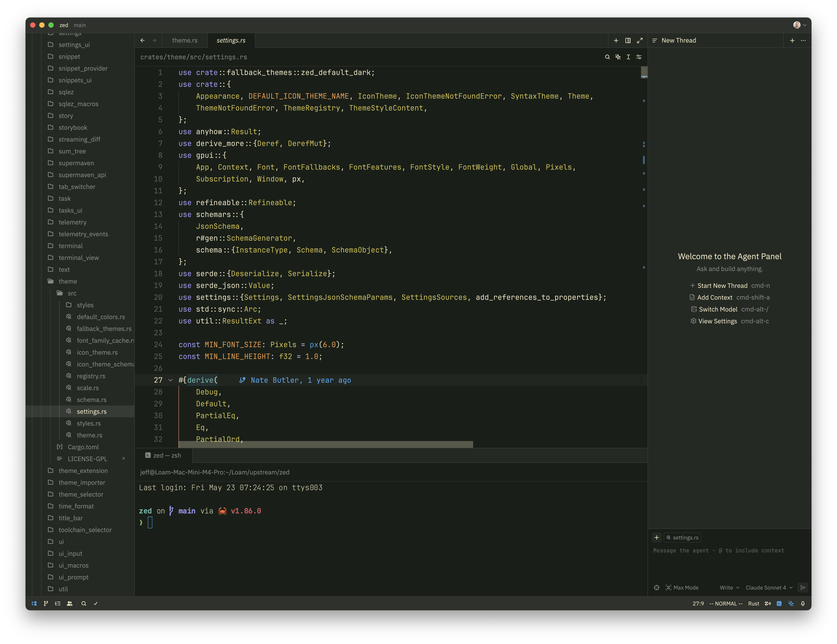Screen dimensions: 837x644
Task: Open the git panel from status bar
Action: [x=46, y=603]
